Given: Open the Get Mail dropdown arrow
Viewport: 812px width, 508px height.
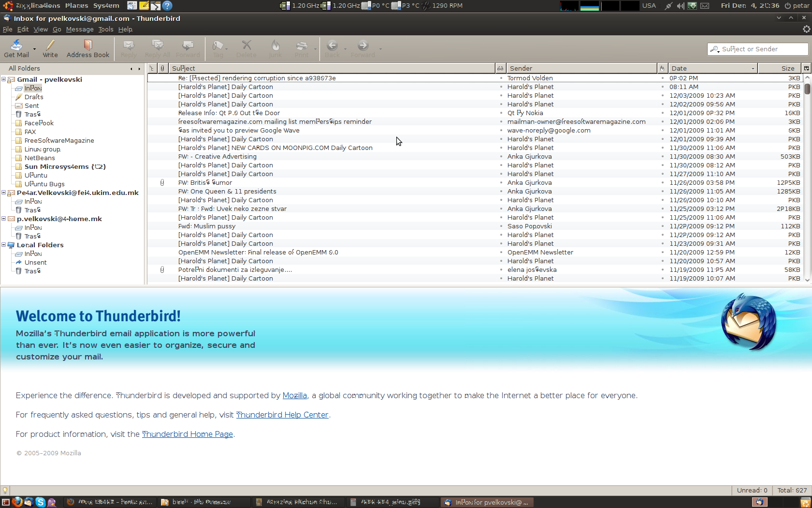Looking at the screenshot, I should coord(34,49).
